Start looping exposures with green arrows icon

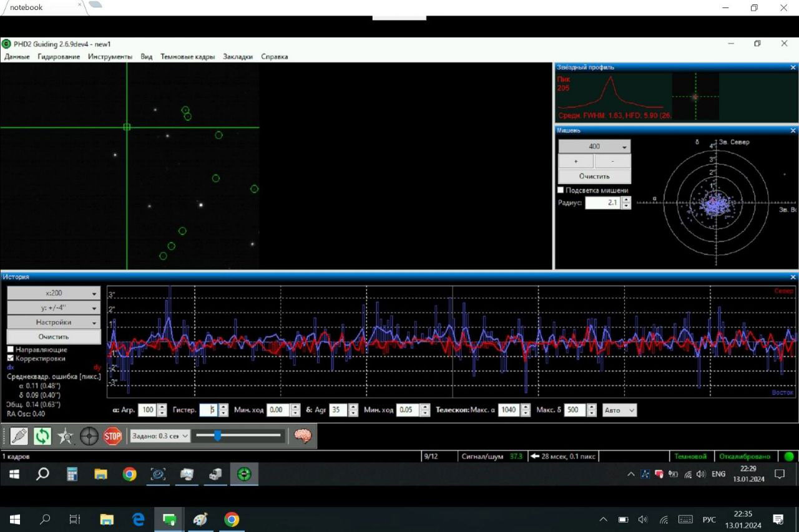coord(41,436)
